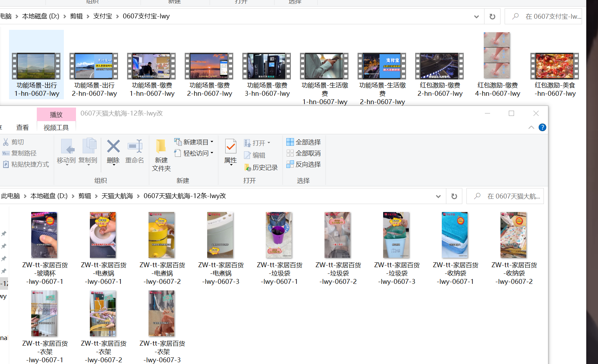Screen dimensions: 598x364
Task: Click search box of 0607支付宝-lwy window
Action: (x=543, y=16)
